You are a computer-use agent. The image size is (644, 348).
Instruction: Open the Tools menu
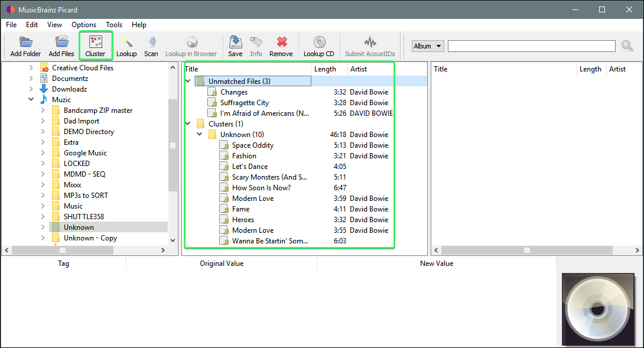pyautogui.click(x=114, y=25)
